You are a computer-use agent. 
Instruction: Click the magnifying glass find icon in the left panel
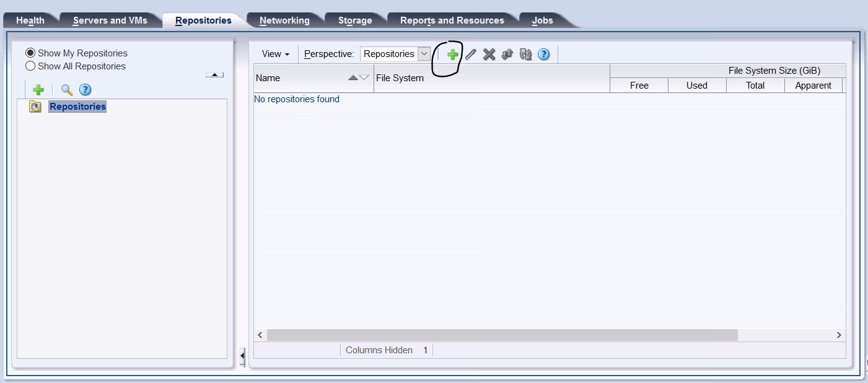coord(67,90)
